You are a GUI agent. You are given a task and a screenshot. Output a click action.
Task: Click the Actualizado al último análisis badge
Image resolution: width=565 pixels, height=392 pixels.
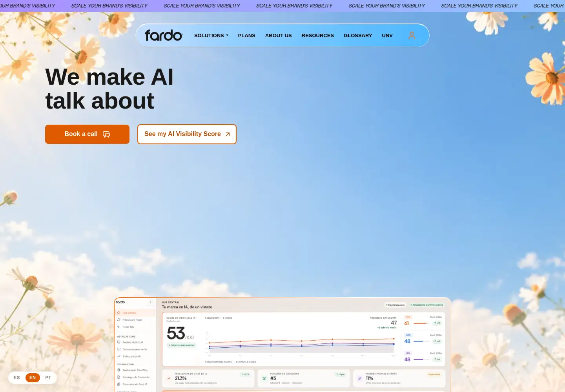click(427, 305)
